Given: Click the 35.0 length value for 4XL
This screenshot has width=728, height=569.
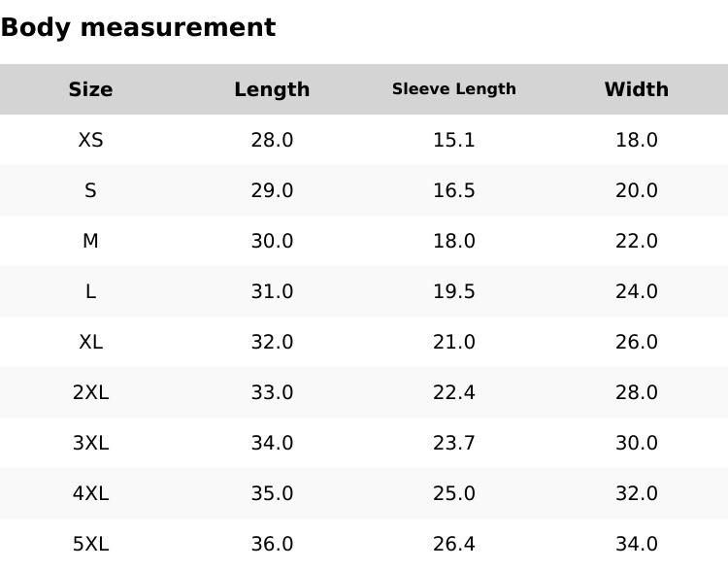Looking at the screenshot, I should tap(272, 493).
